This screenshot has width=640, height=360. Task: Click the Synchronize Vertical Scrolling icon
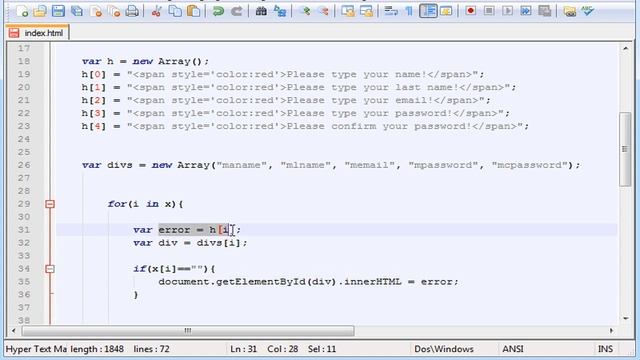348,11
